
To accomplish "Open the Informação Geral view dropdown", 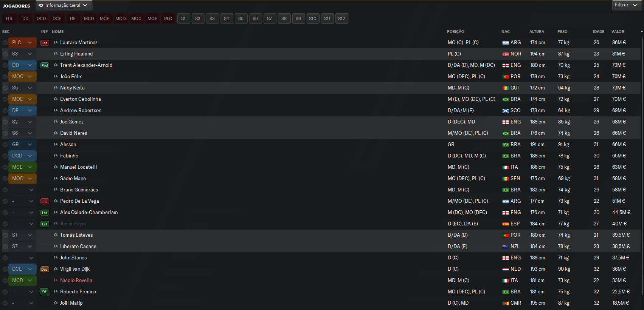I will pyautogui.click(x=64, y=5).
